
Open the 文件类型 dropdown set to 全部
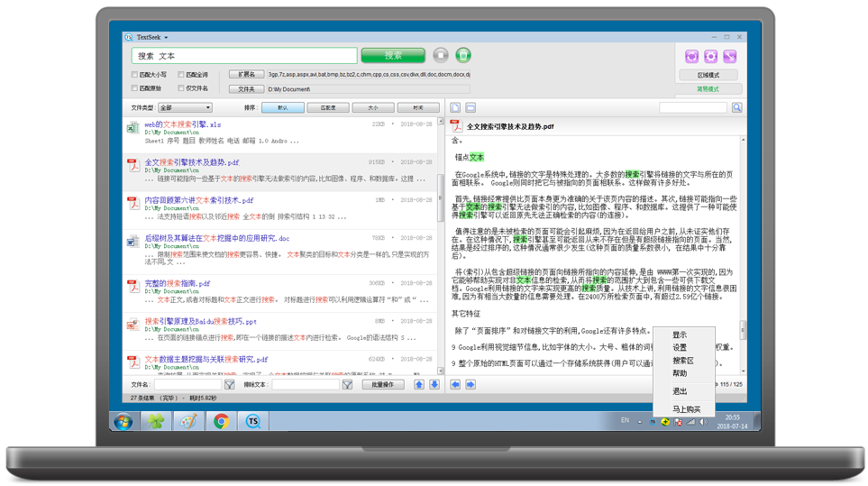coord(185,107)
